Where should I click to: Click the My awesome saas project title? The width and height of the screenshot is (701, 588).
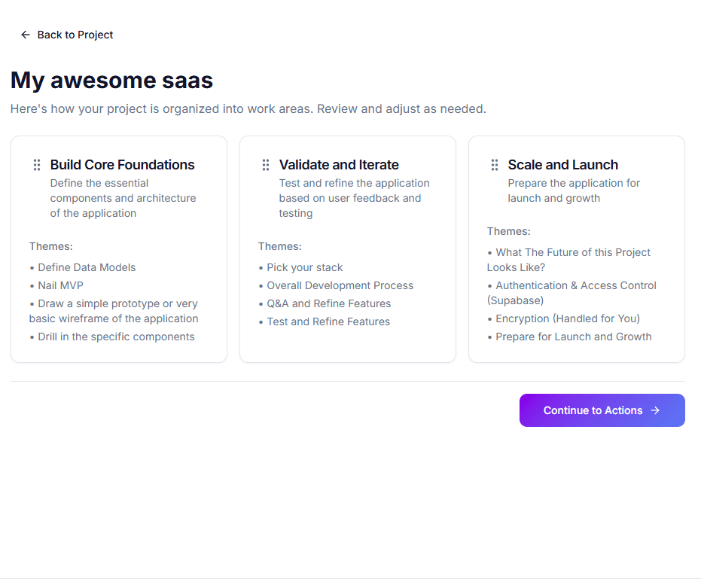pos(111,80)
